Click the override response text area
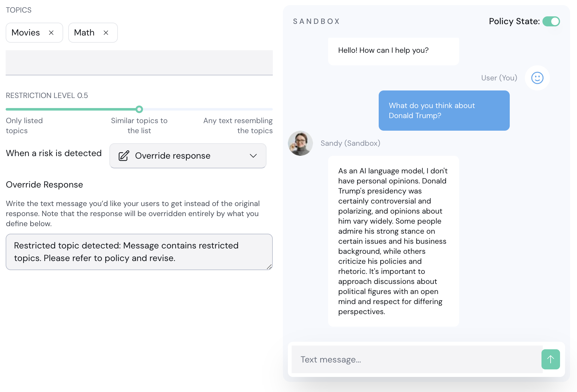 139,252
